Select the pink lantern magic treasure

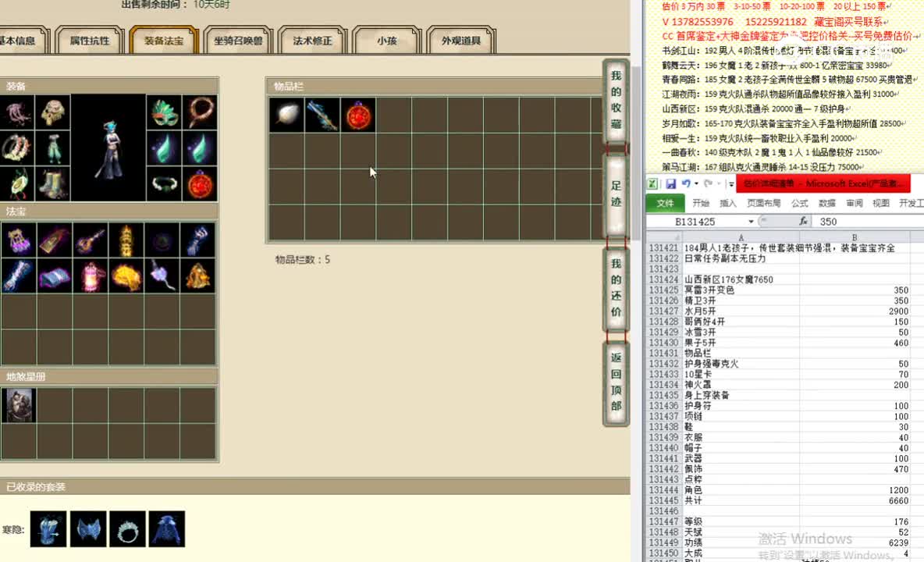(91, 276)
